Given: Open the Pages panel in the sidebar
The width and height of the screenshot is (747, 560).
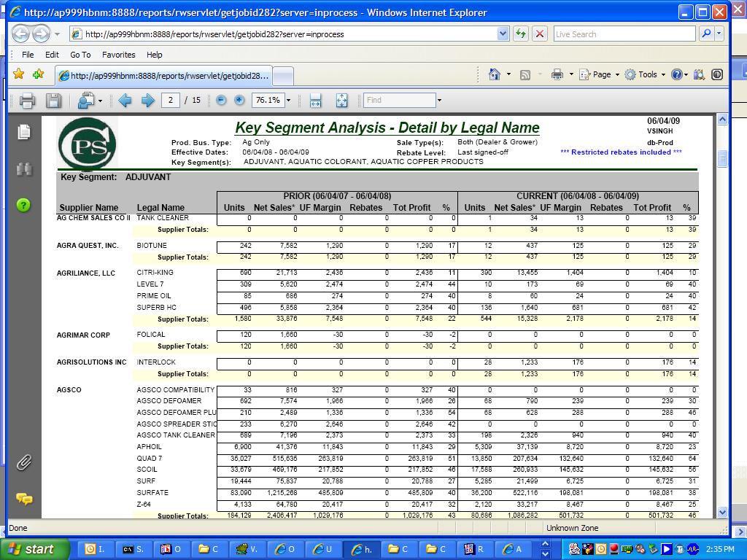Looking at the screenshot, I should pyautogui.click(x=24, y=132).
